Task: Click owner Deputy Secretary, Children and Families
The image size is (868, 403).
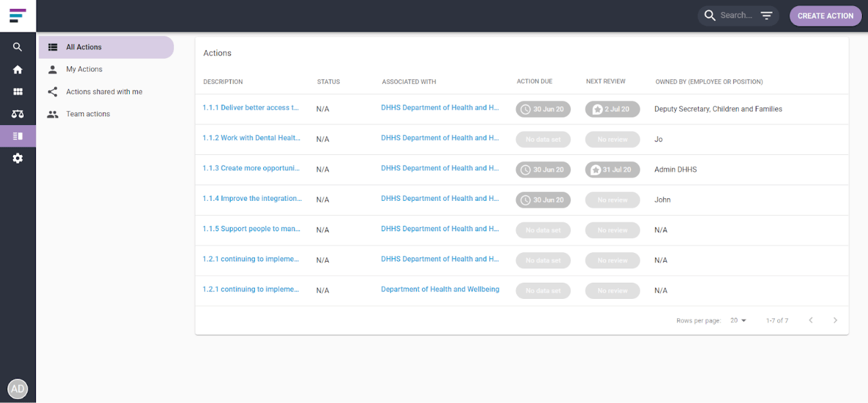Action: (718, 109)
